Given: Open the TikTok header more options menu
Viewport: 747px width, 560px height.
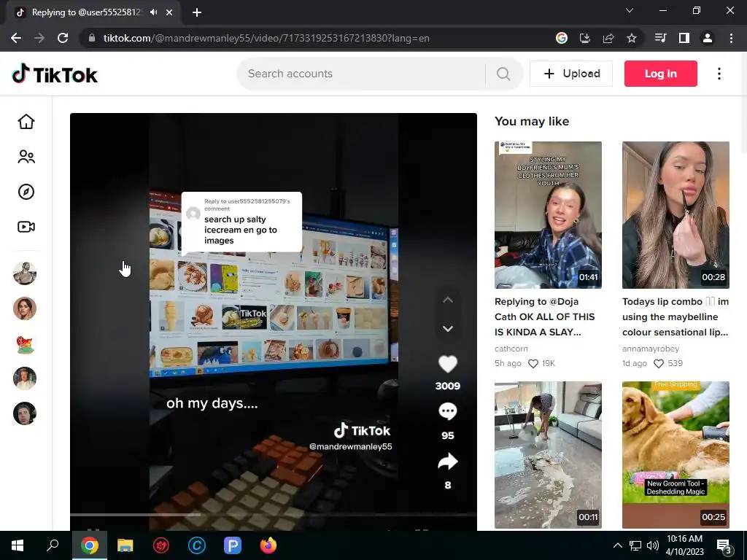Looking at the screenshot, I should click(x=719, y=74).
